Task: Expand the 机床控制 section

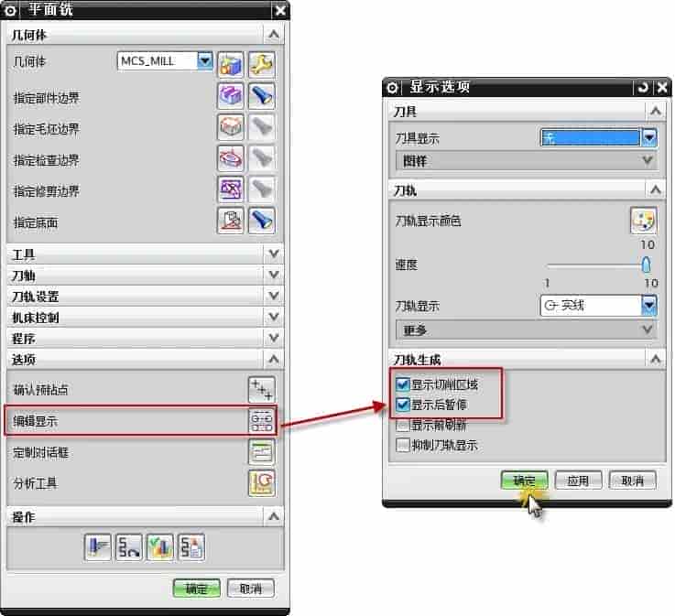Action: click(x=273, y=317)
